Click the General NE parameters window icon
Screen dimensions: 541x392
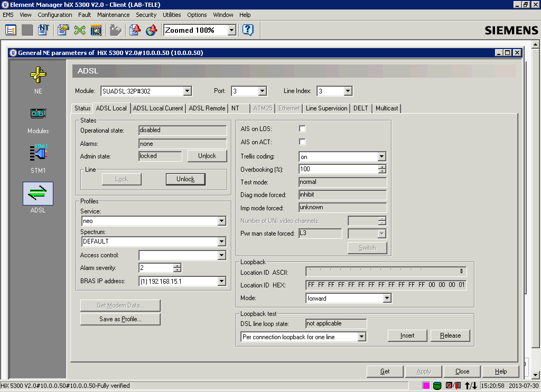13,53
